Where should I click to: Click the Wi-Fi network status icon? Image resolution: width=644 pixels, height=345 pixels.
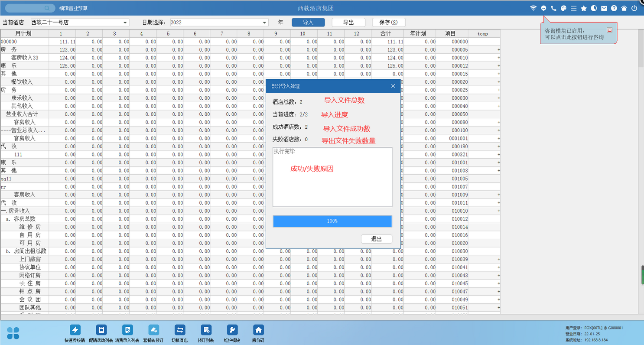533,8
